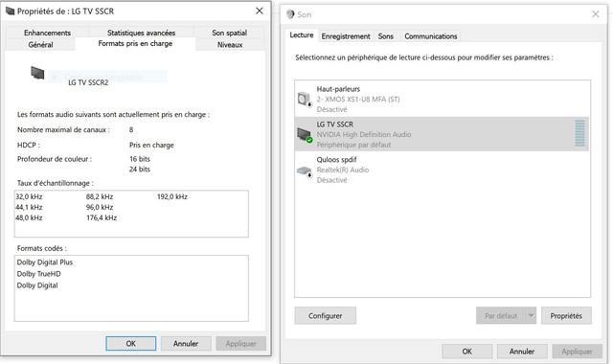Select the Lecture tab in Son window
This screenshot has width=613, height=364.
[x=302, y=35]
